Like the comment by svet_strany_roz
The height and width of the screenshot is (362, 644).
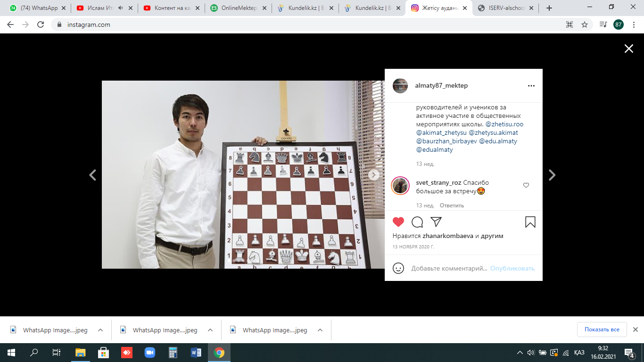coord(526,185)
